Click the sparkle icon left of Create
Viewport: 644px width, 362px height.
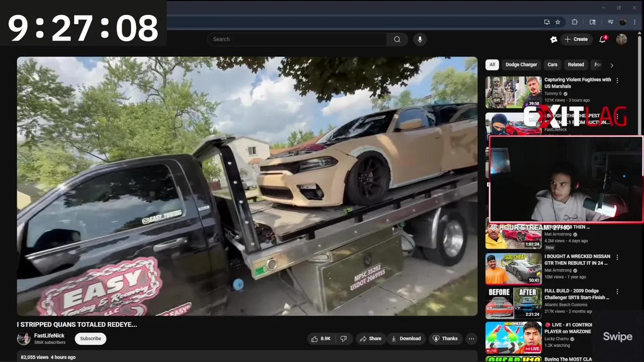point(553,39)
